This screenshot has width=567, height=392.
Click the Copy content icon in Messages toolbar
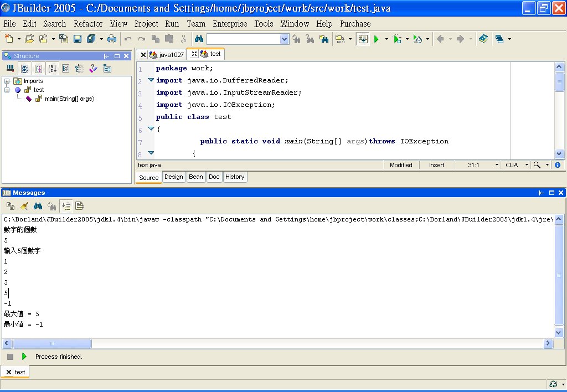[11, 206]
